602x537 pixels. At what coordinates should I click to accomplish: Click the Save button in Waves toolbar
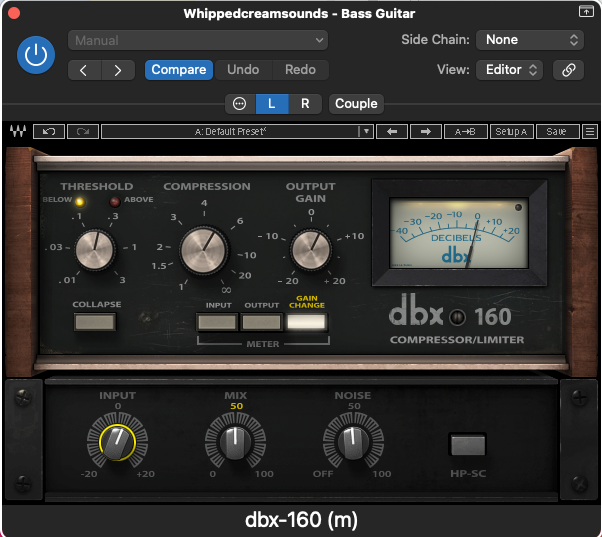(557, 132)
